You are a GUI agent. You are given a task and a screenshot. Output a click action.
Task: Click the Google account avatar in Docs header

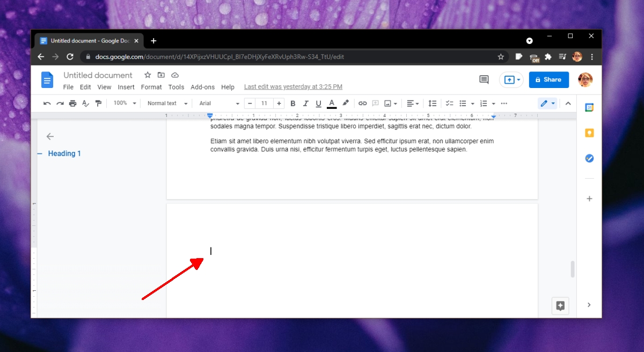pos(586,80)
